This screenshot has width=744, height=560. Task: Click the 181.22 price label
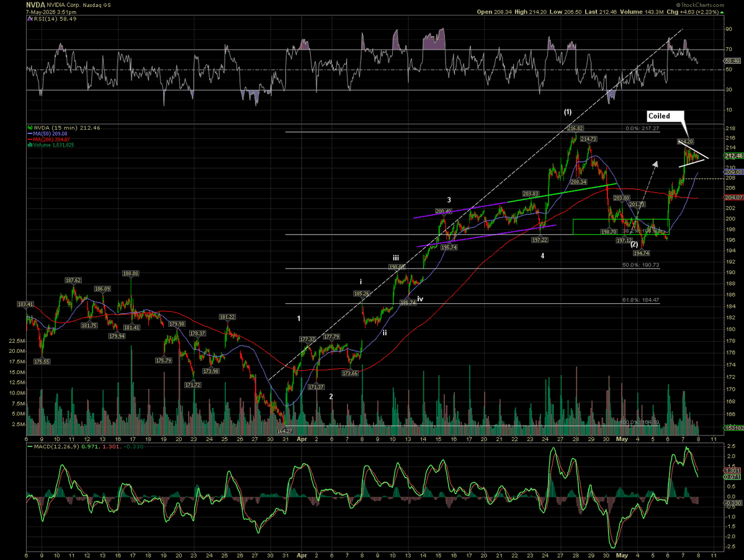227,317
